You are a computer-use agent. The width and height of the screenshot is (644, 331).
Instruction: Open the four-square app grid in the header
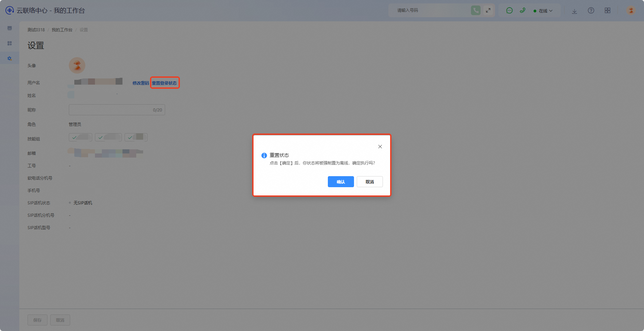[x=608, y=11]
